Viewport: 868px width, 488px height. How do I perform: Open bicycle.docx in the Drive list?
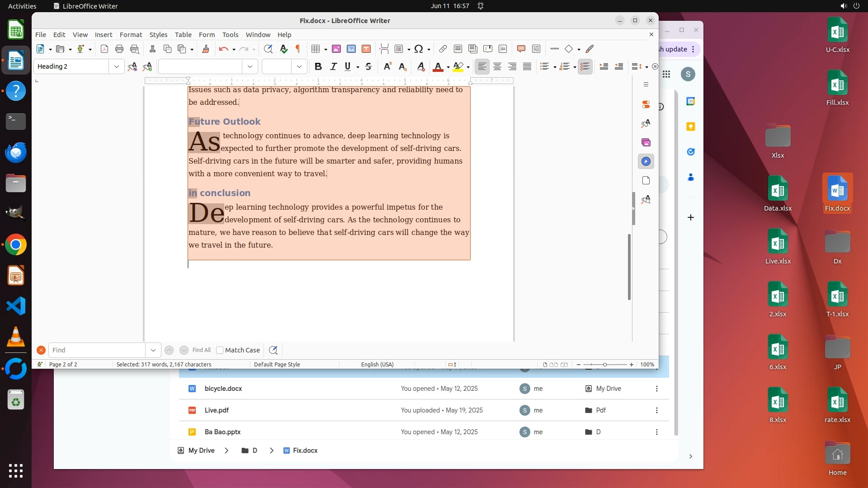[223, 389]
